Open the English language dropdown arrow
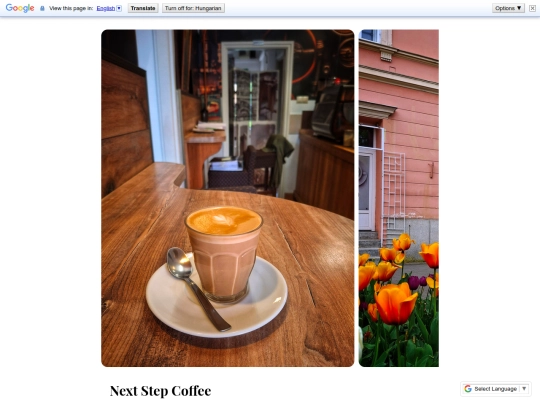Screen dimensions: 540x405 [119, 8]
